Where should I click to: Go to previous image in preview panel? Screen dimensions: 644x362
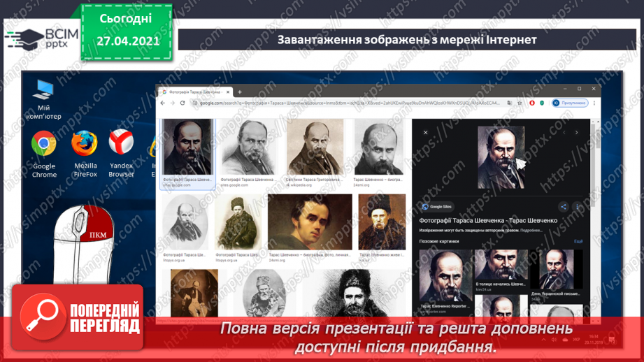pos(564,133)
